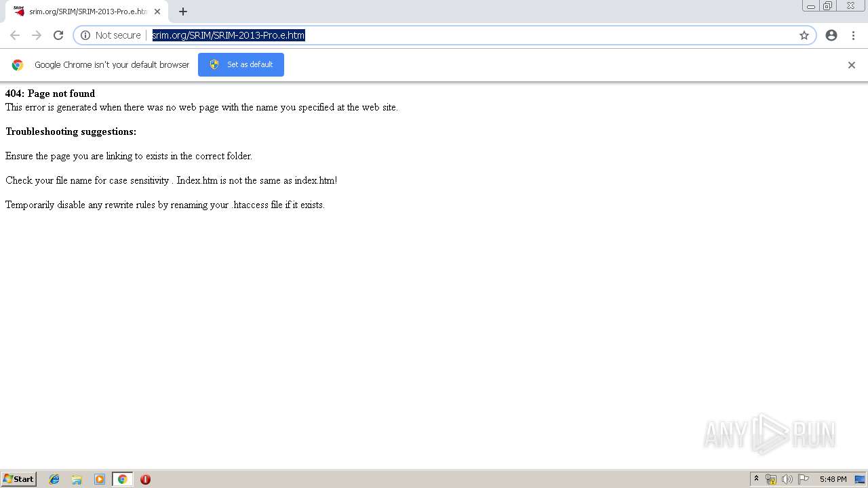The height and width of the screenshot is (488, 868).
Task: Click 'Troubleshooting suggestions:' heading text
Action: click(x=71, y=131)
